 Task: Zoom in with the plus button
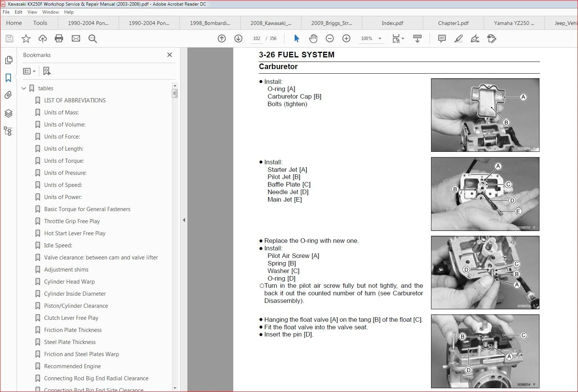pyautogui.click(x=346, y=39)
